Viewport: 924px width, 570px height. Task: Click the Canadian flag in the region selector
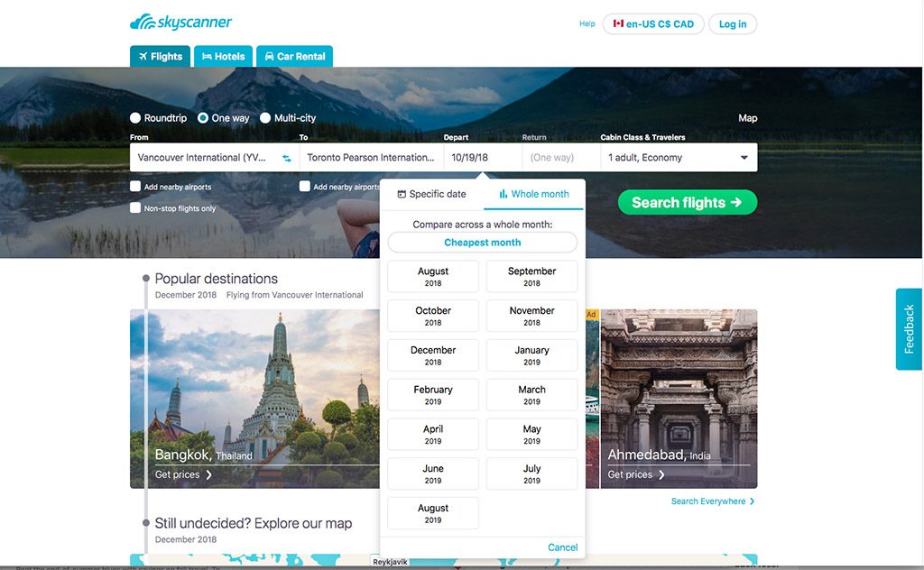(x=618, y=23)
